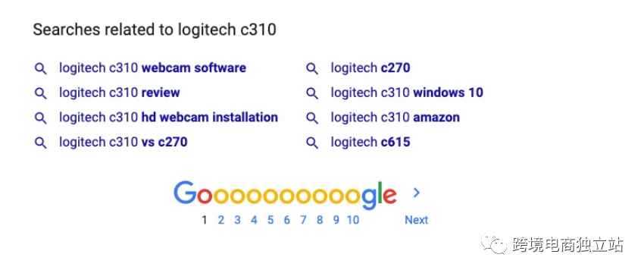Click the 'Next' pagination link

(x=417, y=220)
